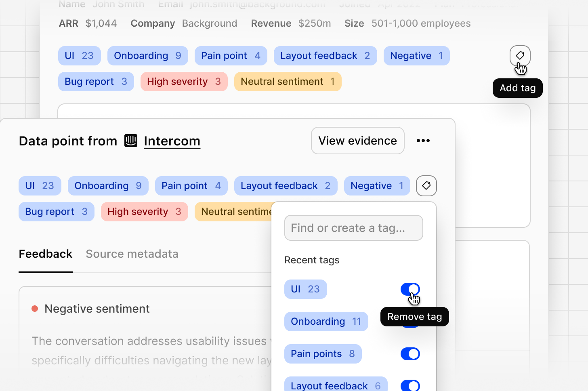Click the Size value 501-1,000 employees
The image size is (588, 391).
[x=421, y=23]
